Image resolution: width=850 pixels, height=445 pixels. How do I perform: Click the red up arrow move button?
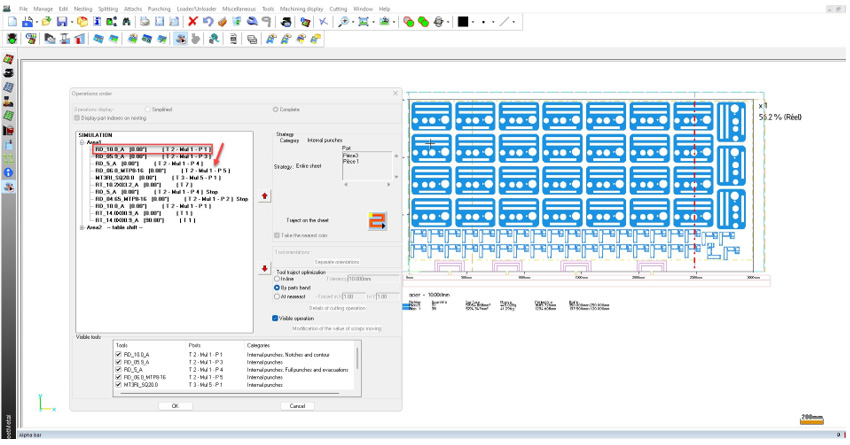point(265,196)
